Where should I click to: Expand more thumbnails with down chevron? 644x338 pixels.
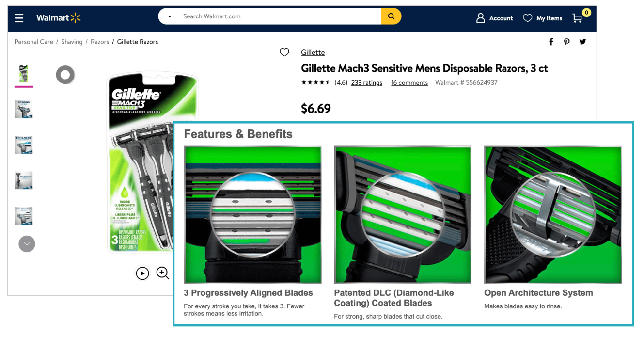click(27, 243)
